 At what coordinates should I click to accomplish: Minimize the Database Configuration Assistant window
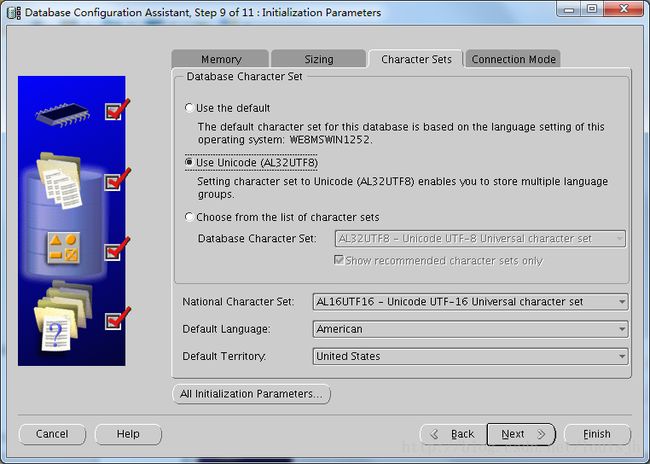(x=569, y=9)
